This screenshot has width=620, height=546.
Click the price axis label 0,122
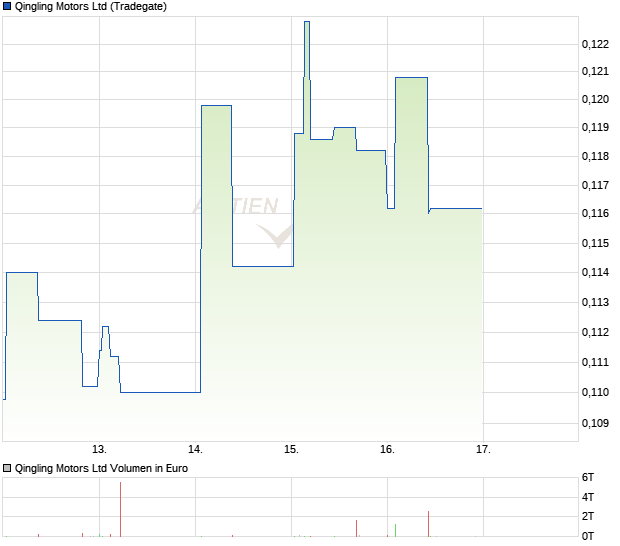[x=595, y=44]
